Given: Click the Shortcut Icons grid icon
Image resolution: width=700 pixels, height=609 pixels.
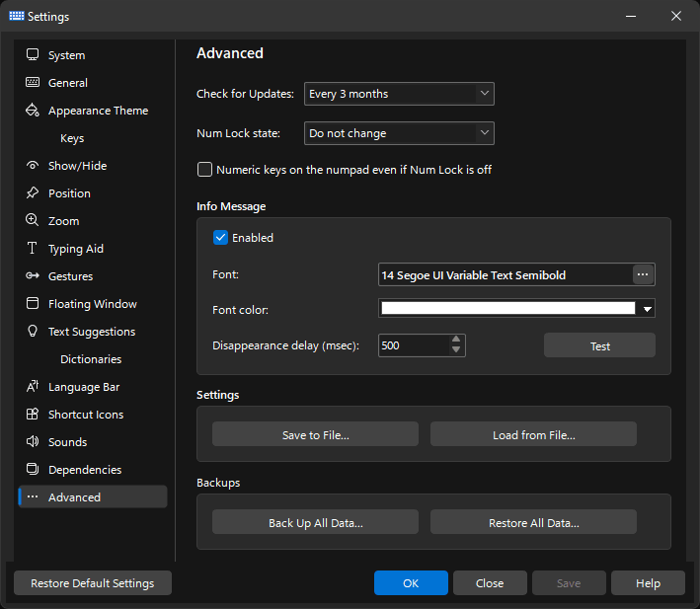Looking at the screenshot, I should point(33,414).
